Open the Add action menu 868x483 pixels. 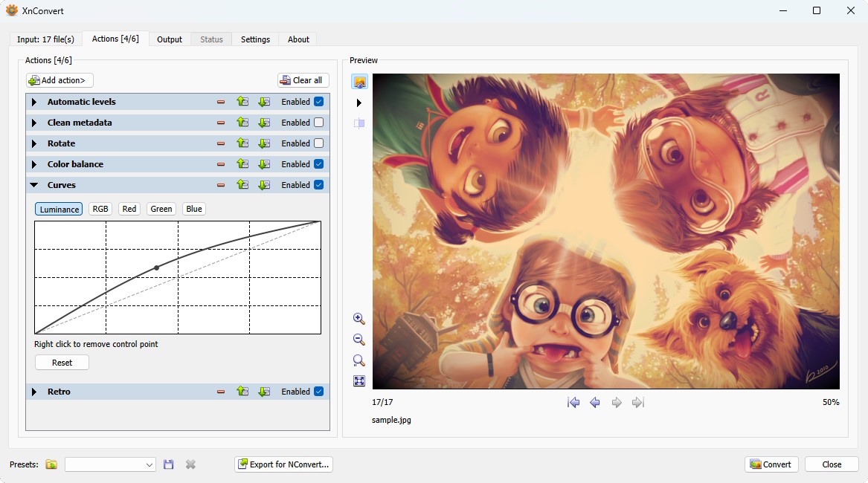coord(60,80)
